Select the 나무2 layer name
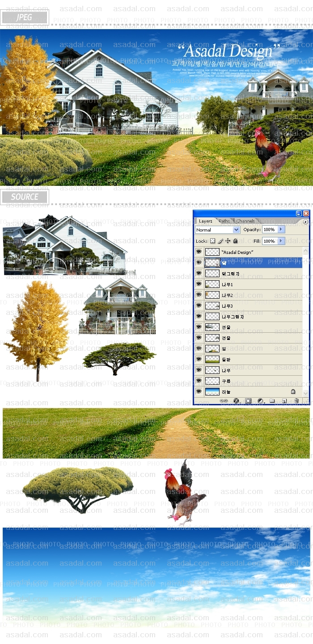The width and height of the screenshot is (313, 644). coord(227,295)
